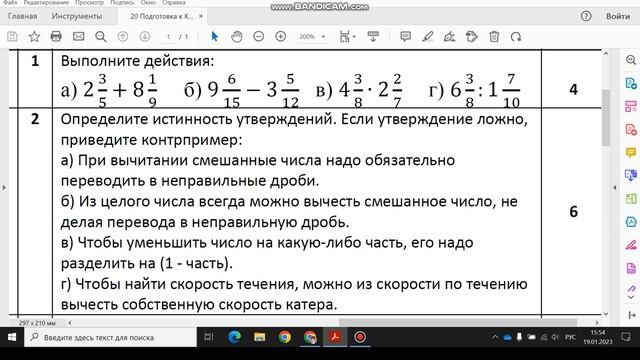Viewport: 640px width, 360px height.
Task: Click the РУС language indicator
Action: tap(570, 337)
